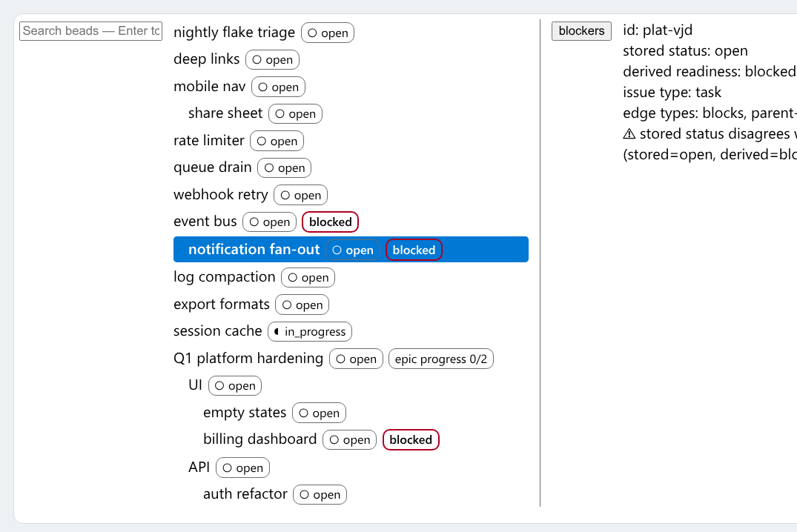Select the Q1 platform hardening epic
Viewport: 797px width, 532px height.
pos(351,359)
